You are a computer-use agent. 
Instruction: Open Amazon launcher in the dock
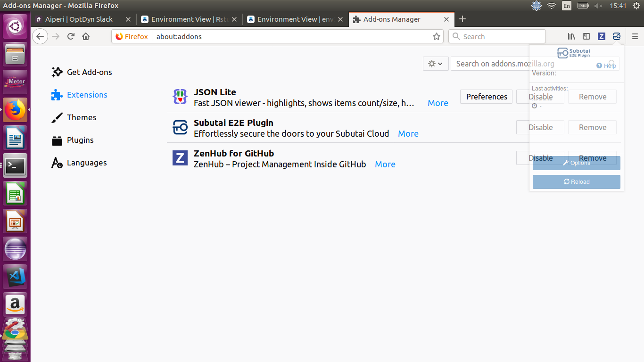(x=16, y=304)
